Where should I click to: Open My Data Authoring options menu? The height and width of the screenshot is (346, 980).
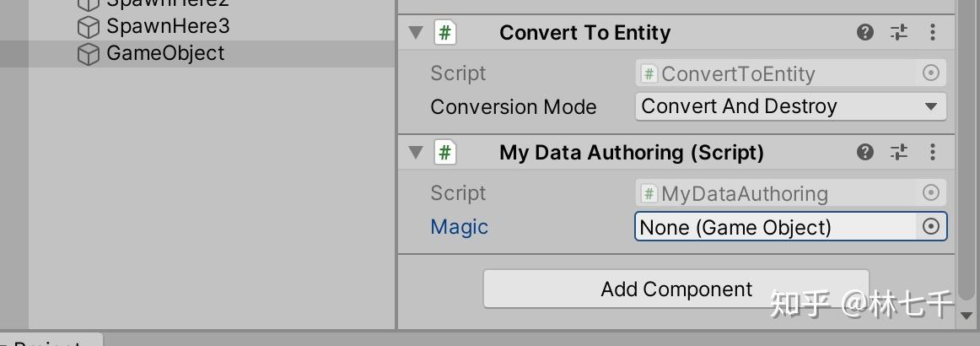coord(932,153)
